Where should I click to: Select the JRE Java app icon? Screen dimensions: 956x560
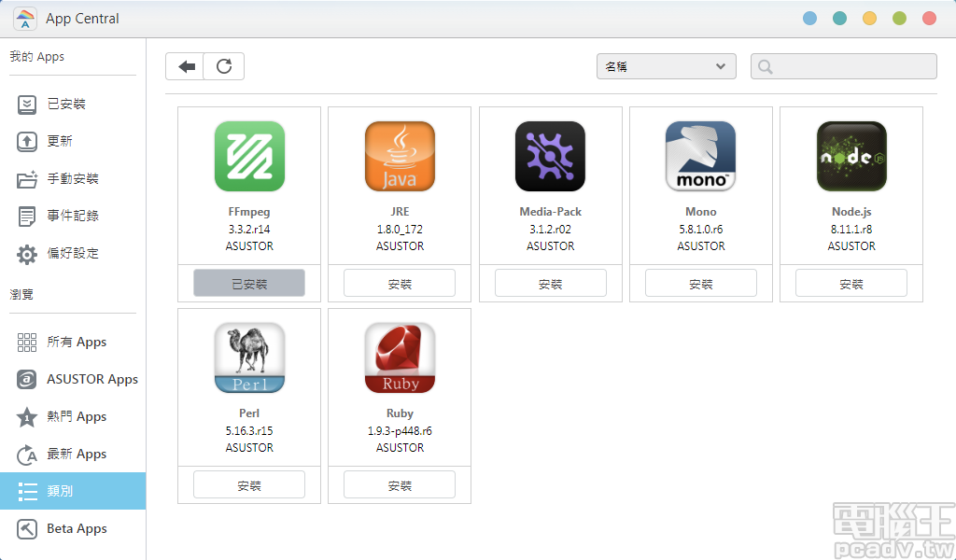(x=400, y=156)
